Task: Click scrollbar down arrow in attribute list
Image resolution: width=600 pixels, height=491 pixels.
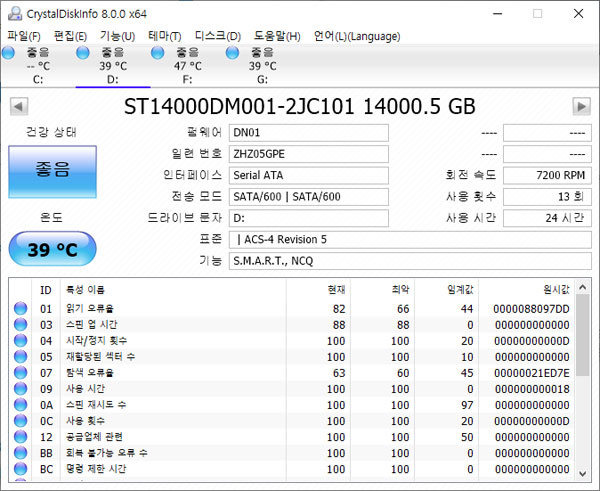Action: (x=582, y=473)
